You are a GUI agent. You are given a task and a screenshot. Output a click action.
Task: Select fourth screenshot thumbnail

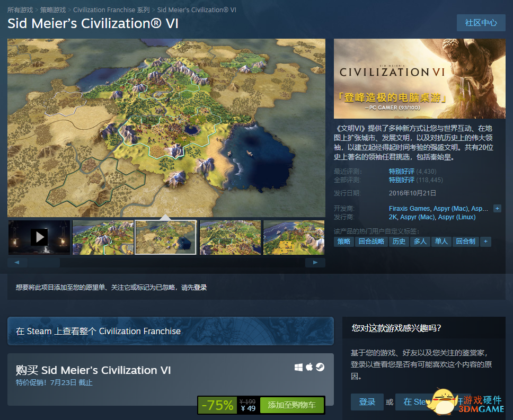tap(231, 237)
